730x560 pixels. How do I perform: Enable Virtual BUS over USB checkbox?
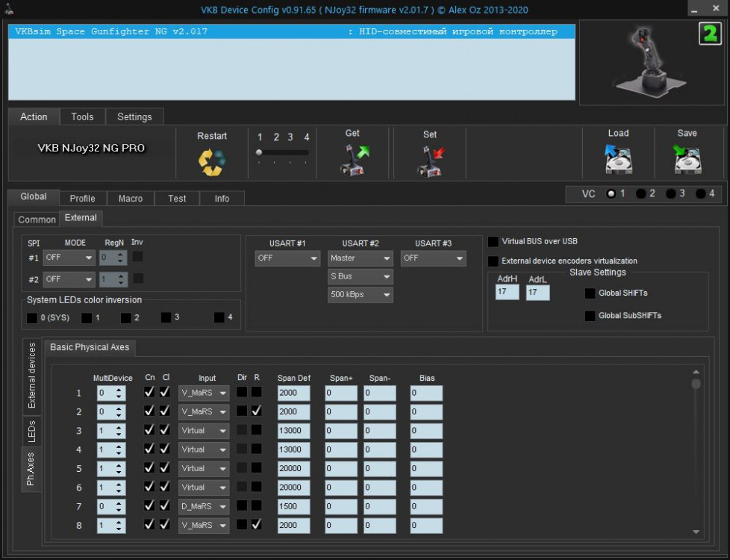tap(493, 242)
